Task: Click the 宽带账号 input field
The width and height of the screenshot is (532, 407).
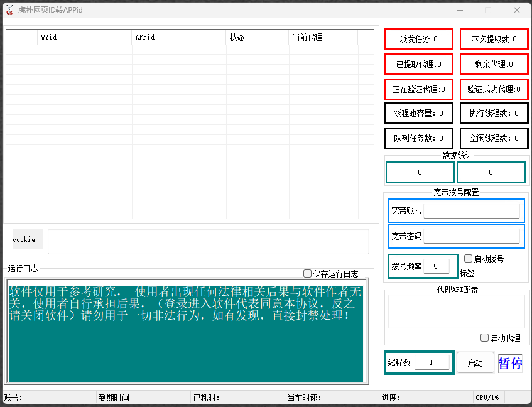Action: point(471,210)
